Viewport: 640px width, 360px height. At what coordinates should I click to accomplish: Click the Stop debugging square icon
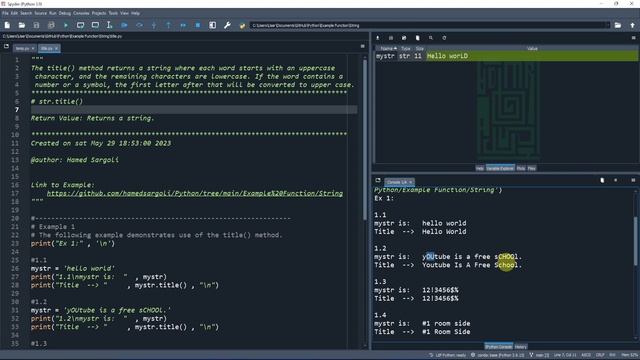[198, 25]
